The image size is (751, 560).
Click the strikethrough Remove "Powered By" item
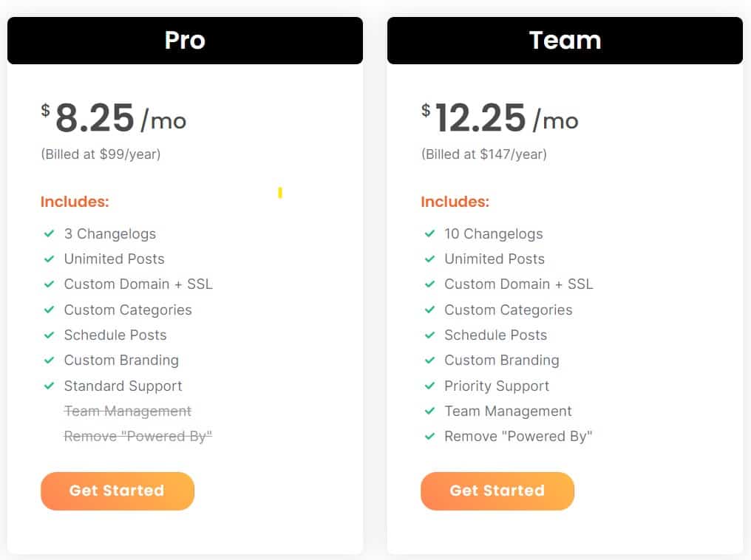point(137,437)
